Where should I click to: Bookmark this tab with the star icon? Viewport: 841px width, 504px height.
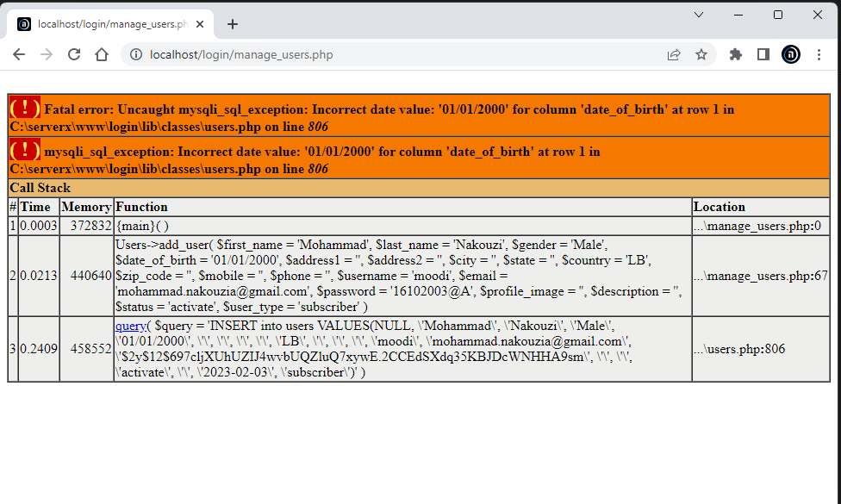click(701, 54)
